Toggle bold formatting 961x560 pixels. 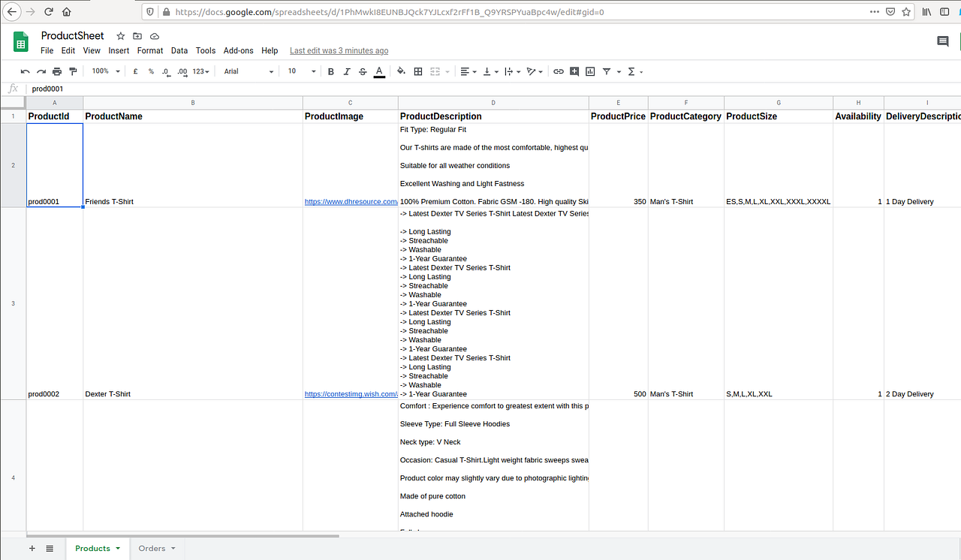coord(330,71)
